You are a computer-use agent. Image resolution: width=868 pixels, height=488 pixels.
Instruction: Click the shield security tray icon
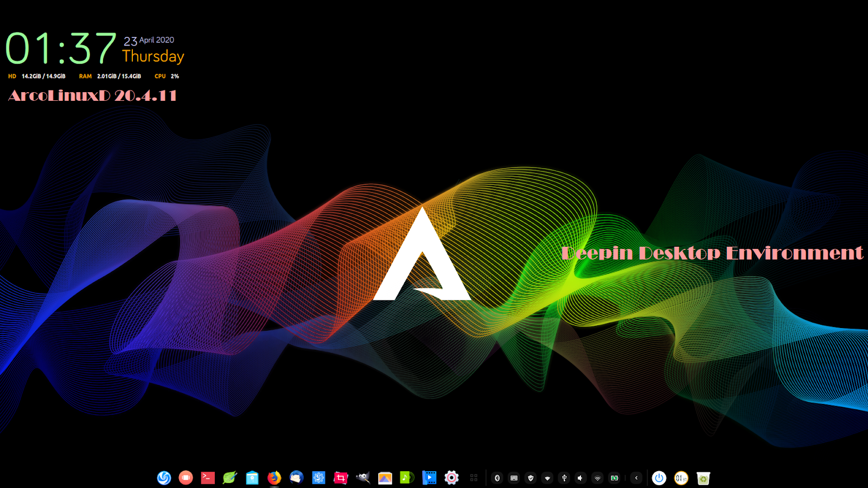pos(531,478)
